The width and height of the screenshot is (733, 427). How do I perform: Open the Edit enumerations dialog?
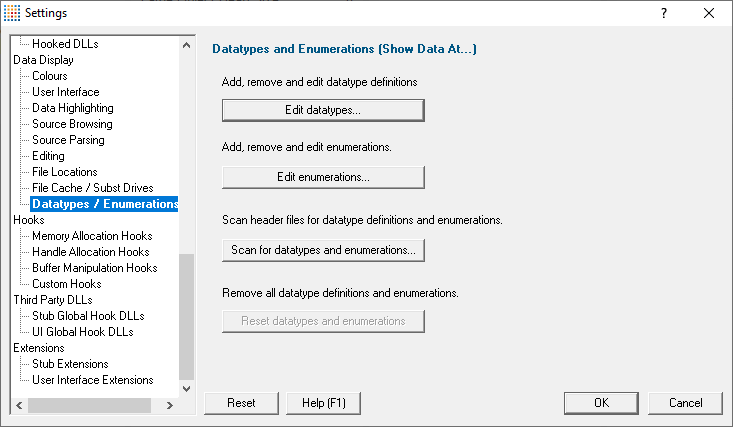[x=323, y=177]
